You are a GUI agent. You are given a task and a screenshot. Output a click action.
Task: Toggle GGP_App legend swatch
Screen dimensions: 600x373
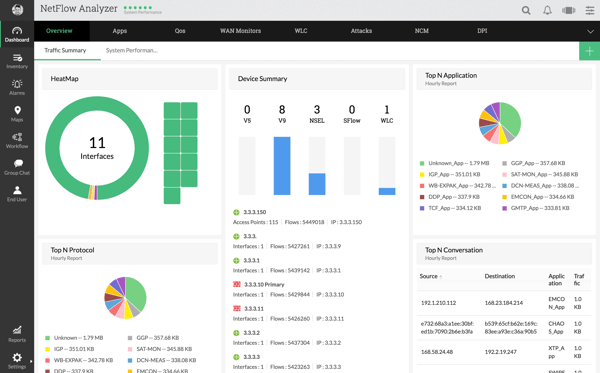tap(504, 163)
